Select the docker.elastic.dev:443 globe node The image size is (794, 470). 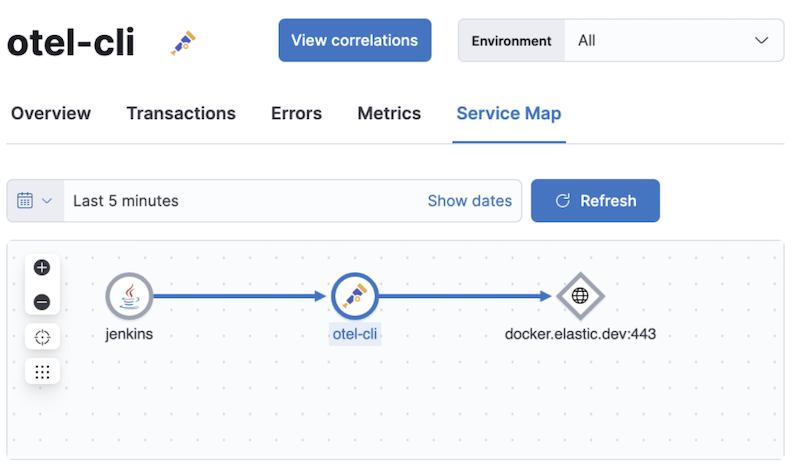click(x=580, y=296)
